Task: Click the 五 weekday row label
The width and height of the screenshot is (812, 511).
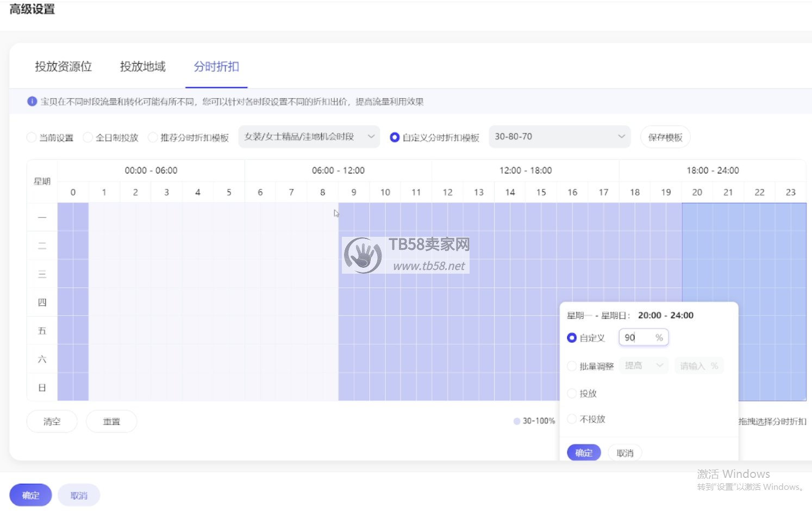Action: (x=42, y=331)
